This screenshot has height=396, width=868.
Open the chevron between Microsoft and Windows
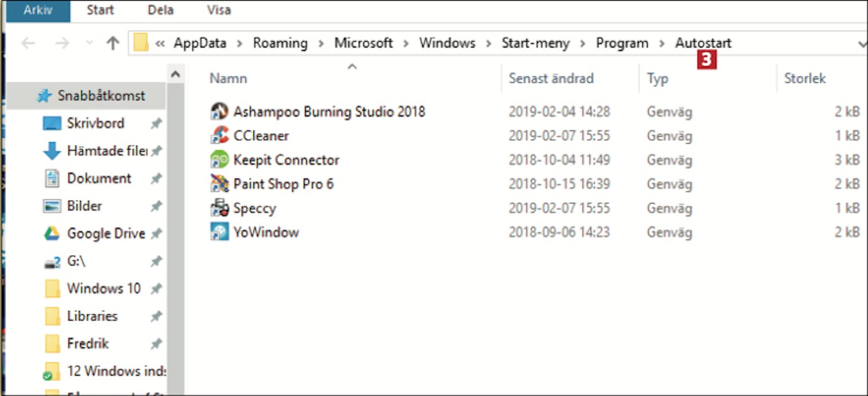tap(406, 43)
